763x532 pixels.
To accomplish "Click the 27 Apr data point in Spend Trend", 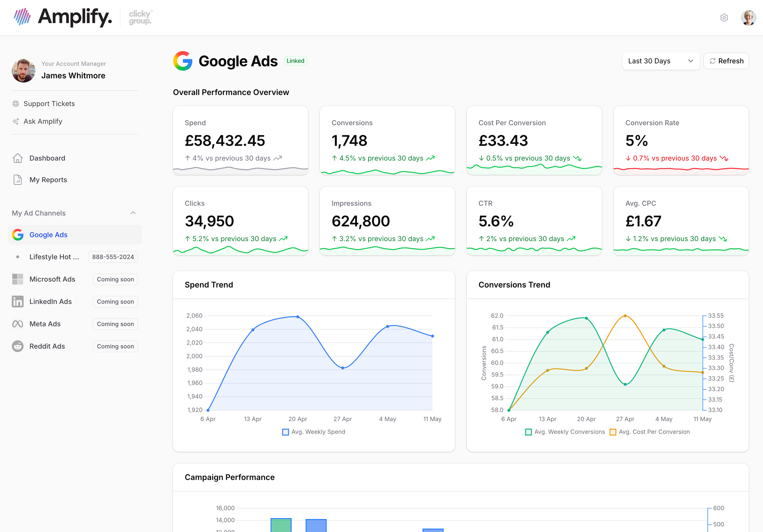I will (343, 368).
